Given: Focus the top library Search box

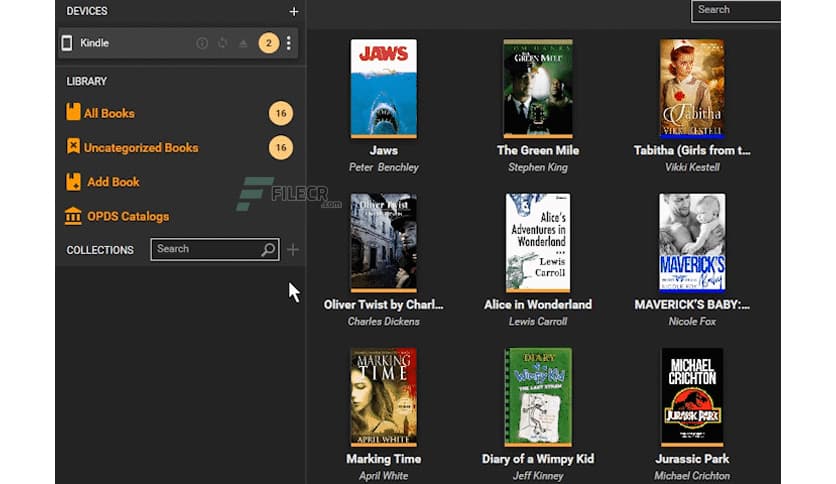Looking at the screenshot, I should pyautogui.click(x=736, y=11).
